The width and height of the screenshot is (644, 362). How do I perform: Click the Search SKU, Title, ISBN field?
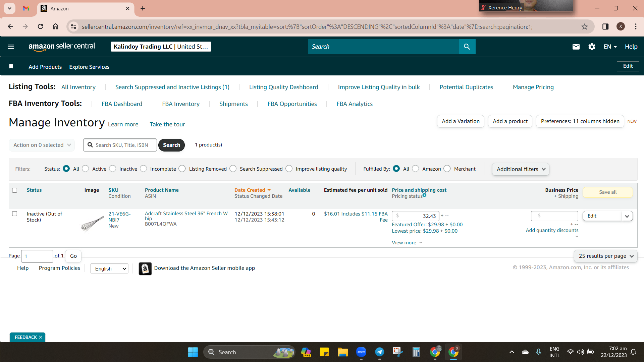coord(120,145)
